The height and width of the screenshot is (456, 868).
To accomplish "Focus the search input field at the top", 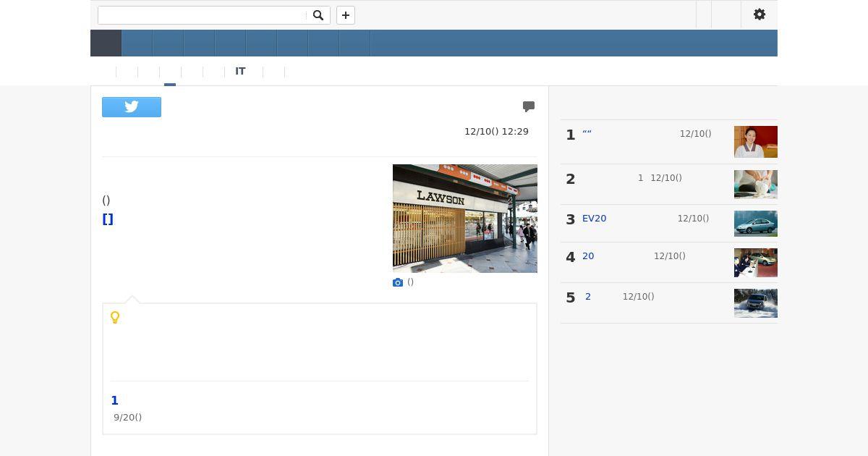I will point(203,15).
